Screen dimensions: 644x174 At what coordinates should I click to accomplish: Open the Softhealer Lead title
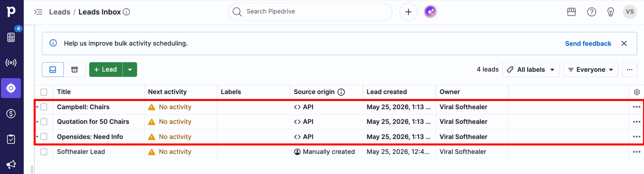[x=81, y=152]
